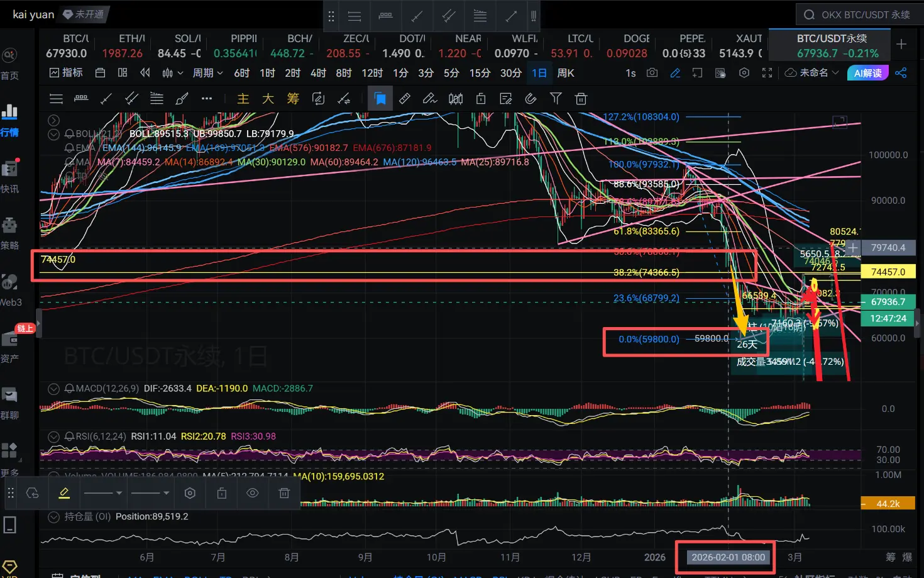Toggle the 大 indicator button
Viewport: 924px width, 578px height.
pyautogui.click(x=268, y=99)
